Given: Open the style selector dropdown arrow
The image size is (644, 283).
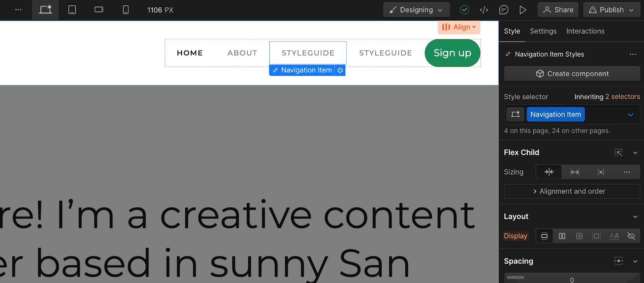Looking at the screenshot, I should point(630,115).
